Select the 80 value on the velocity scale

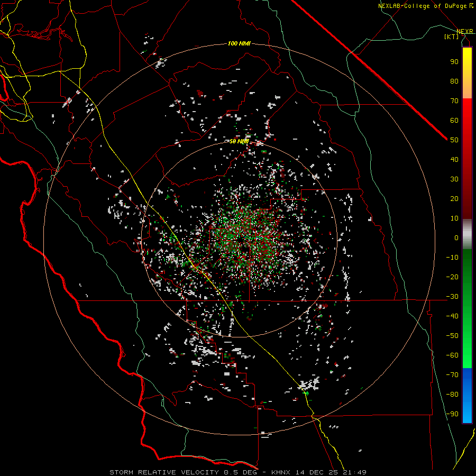(454, 81)
